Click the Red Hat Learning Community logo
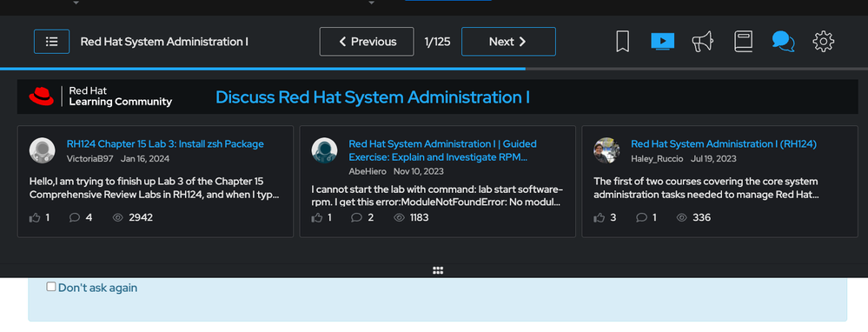The height and width of the screenshot is (332, 868). pyautogui.click(x=100, y=96)
